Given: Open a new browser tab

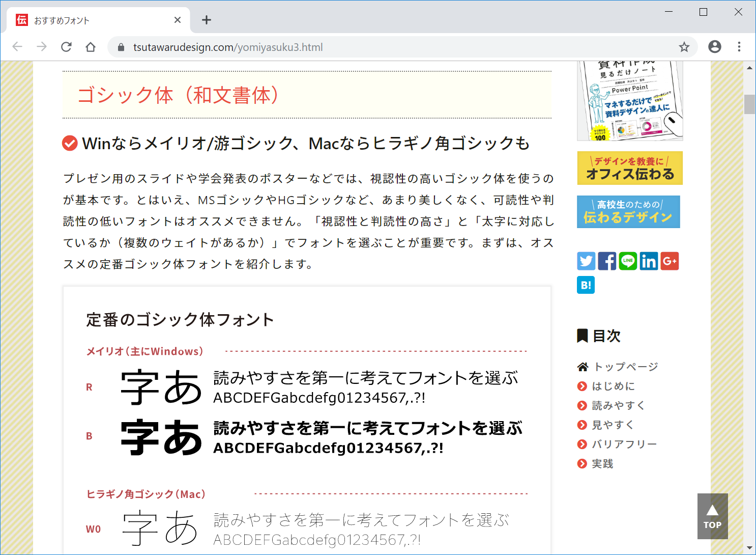Looking at the screenshot, I should point(206,20).
